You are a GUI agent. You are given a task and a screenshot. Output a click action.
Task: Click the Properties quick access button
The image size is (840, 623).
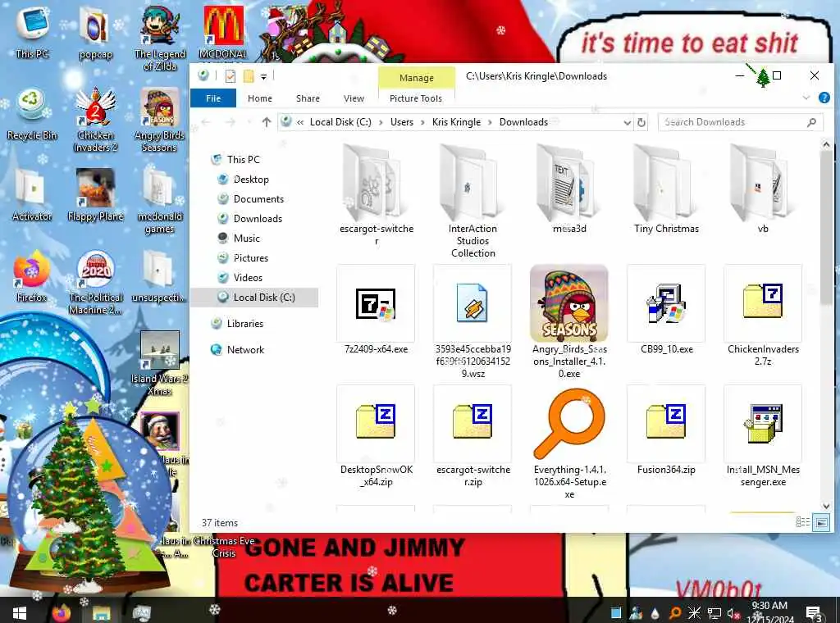pyautogui.click(x=231, y=76)
